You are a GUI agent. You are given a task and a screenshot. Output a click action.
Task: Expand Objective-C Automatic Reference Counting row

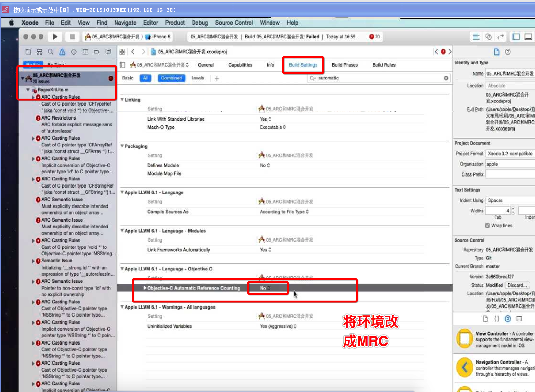coord(145,288)
